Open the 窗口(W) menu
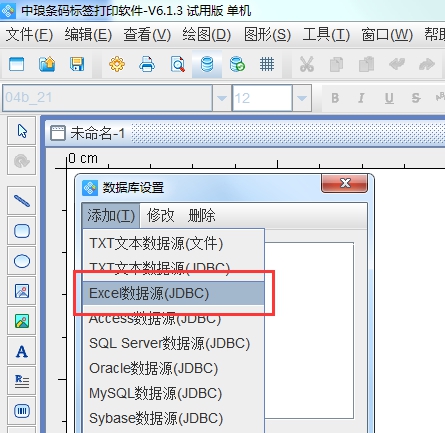This screenshot has height=433, width=445. coord(387,34)
